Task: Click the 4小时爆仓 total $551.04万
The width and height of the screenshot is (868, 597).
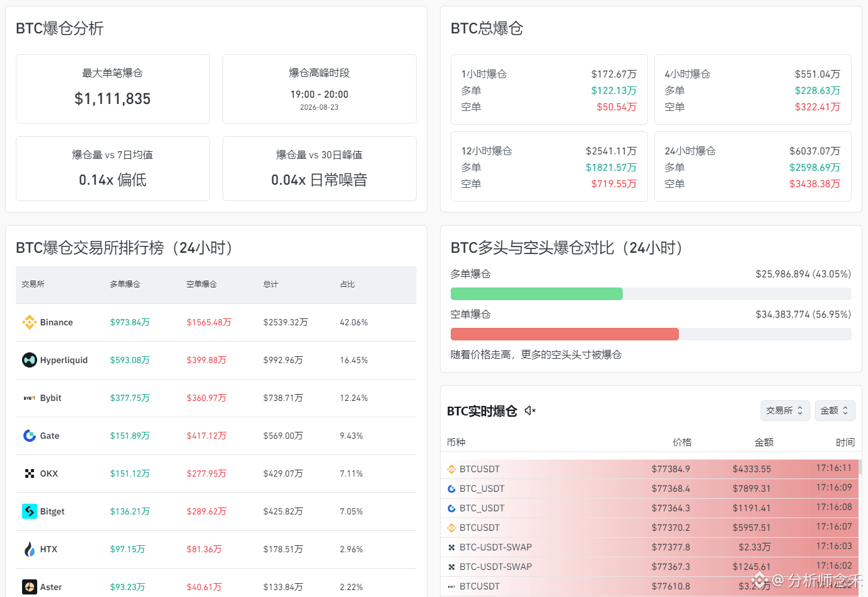Action: tap(817, 74)
